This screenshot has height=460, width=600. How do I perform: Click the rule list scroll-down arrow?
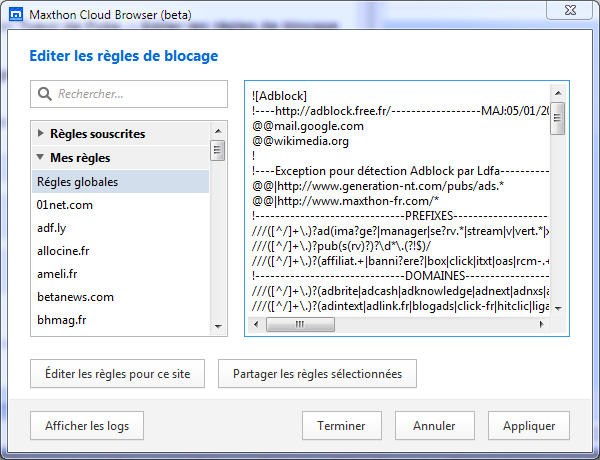point(218,326)
